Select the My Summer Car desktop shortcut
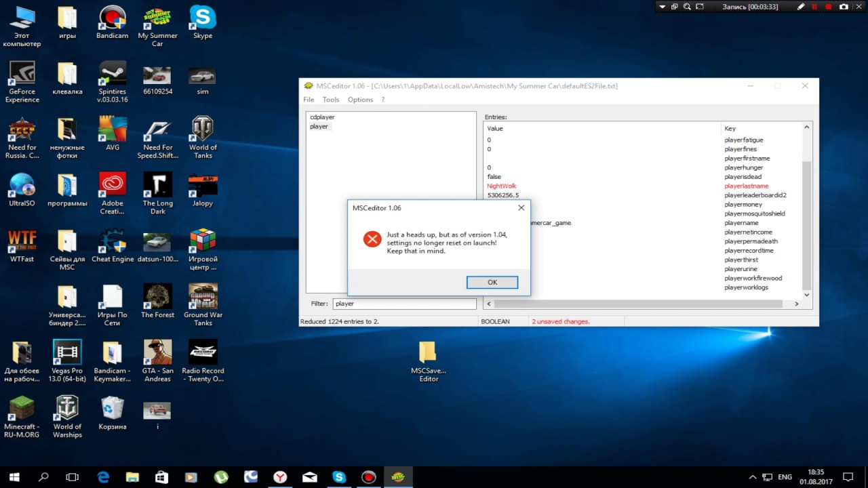868x488 pixels. (157, 27)
